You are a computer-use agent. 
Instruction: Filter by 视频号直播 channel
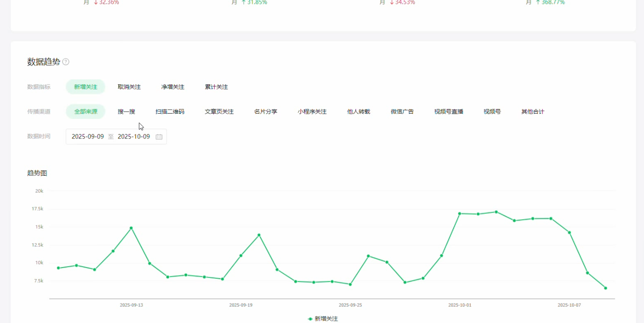pyautogui.click(x=449, y=112)
